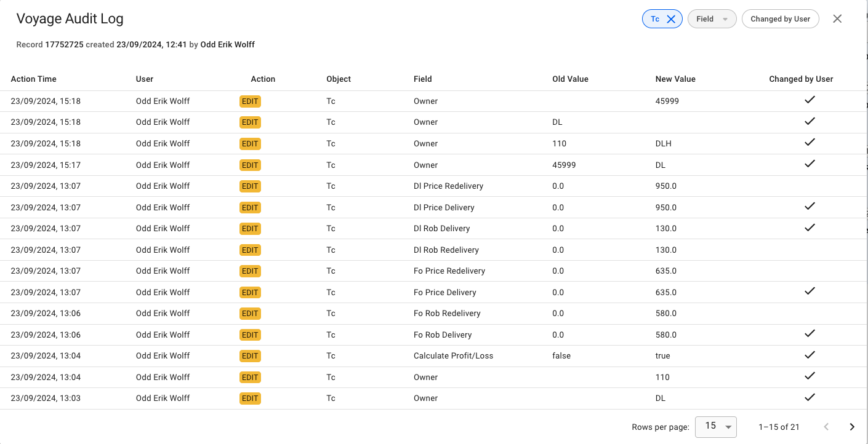Click the Object column header
Viewport: 868px width, 444px height.
(x=339, y=79)
